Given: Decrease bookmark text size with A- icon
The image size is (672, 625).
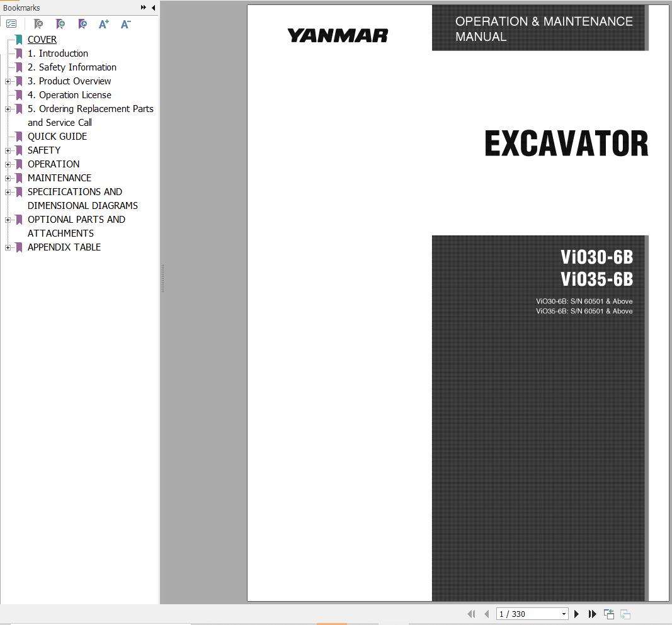Looking at the screenshot, I should [x=125, y=24].
